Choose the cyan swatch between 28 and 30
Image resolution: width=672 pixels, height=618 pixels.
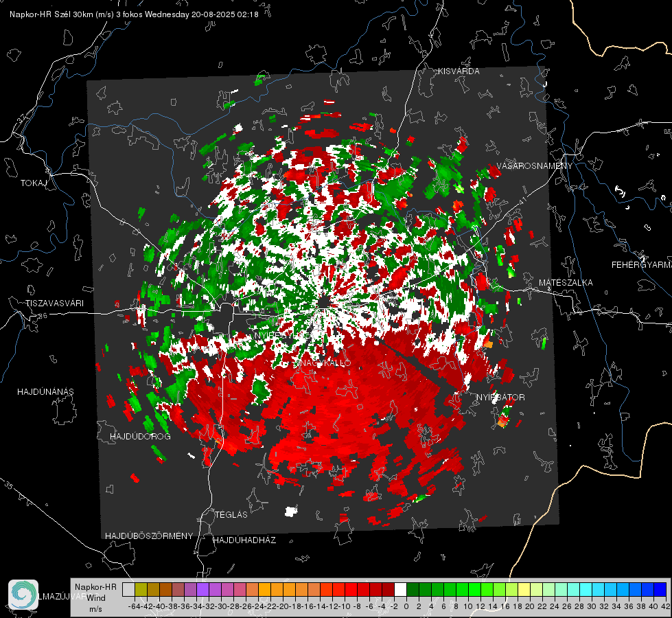tap(586, 589)
